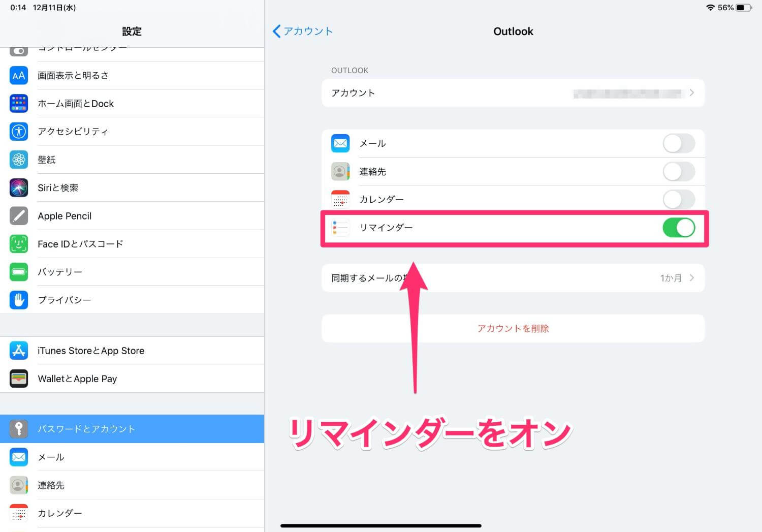Tap the Privacy hand icon
Viewport: 762px width, 532px height.
point(19,300)
